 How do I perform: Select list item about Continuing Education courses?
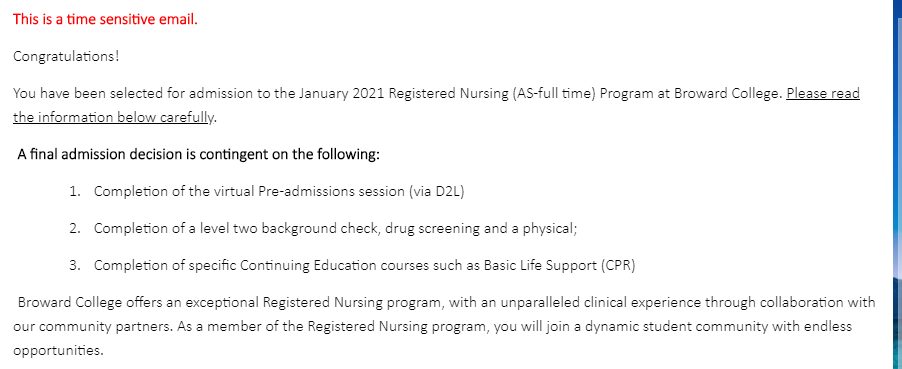[352, 265]
